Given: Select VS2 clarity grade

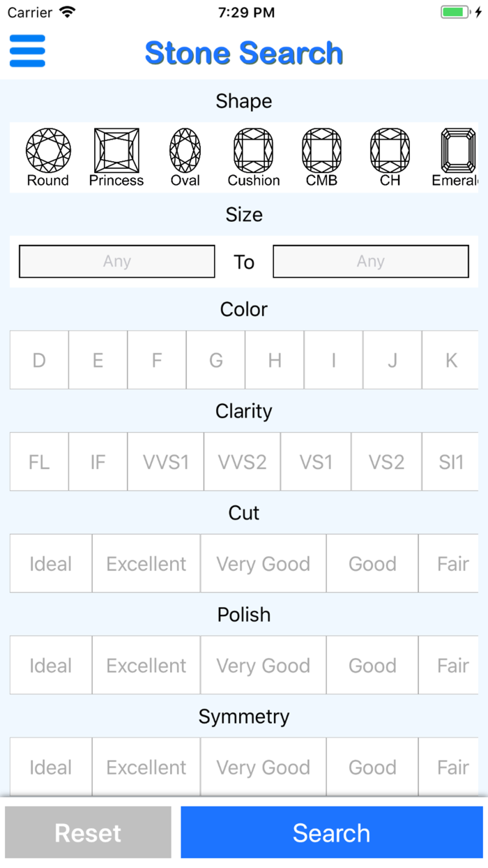Looking at the screenshot, I should (386, 462).
